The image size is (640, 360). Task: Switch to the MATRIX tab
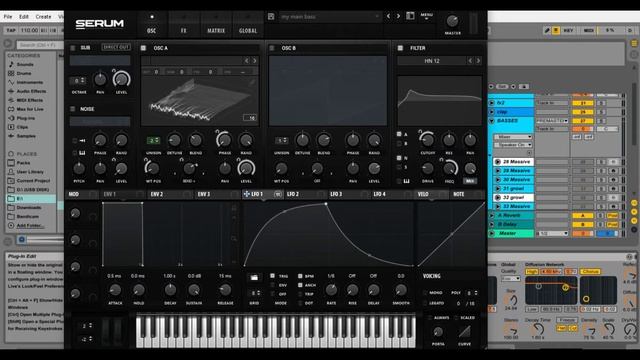coord(216,24)
